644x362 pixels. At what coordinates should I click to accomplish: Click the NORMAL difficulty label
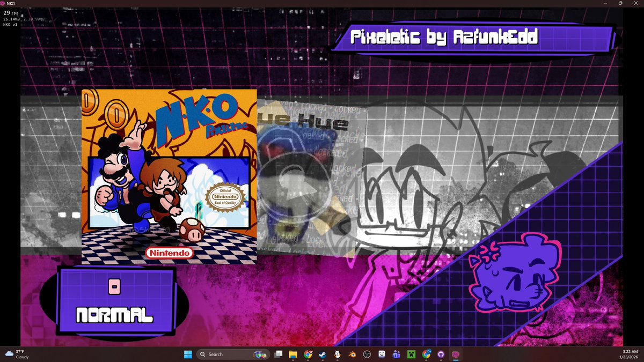click(115, 316)
